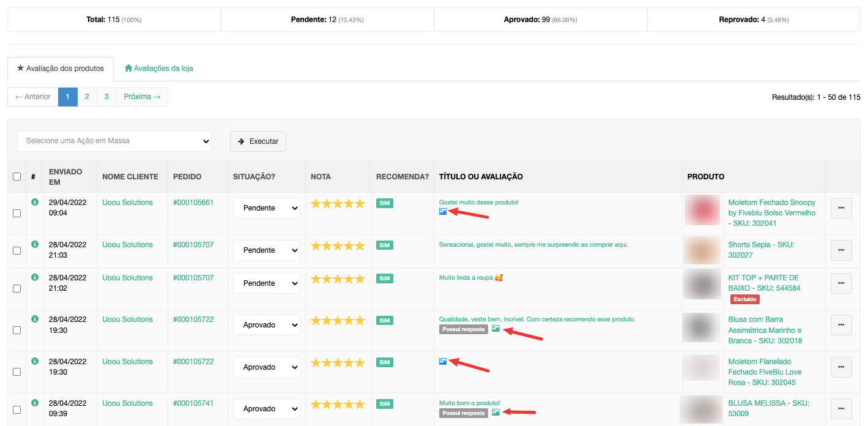868x426 pixels.
Task: Click info icon on 28/04/2022 09:39 row
Action: click(35, 403)
